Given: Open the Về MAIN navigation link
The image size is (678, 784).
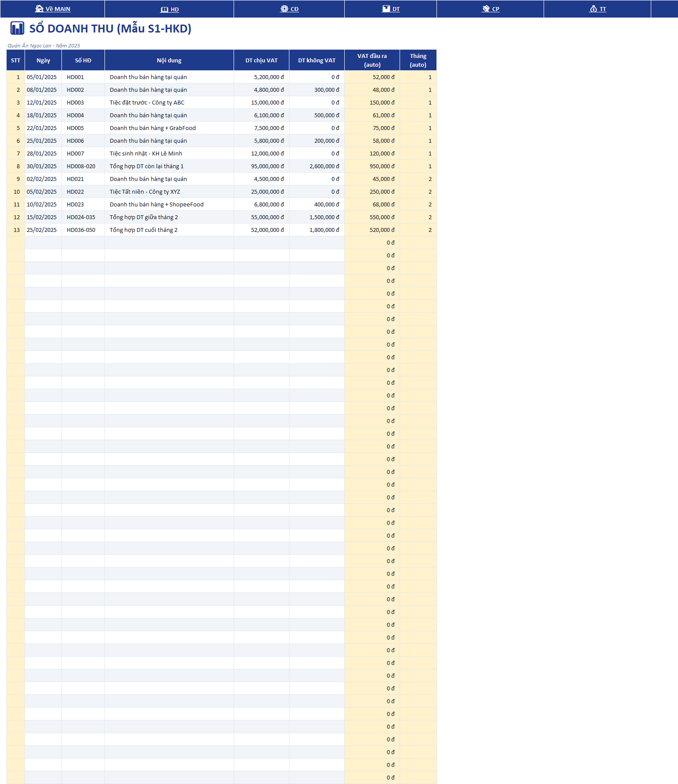Looking at the screenshot, I should 58,9.
